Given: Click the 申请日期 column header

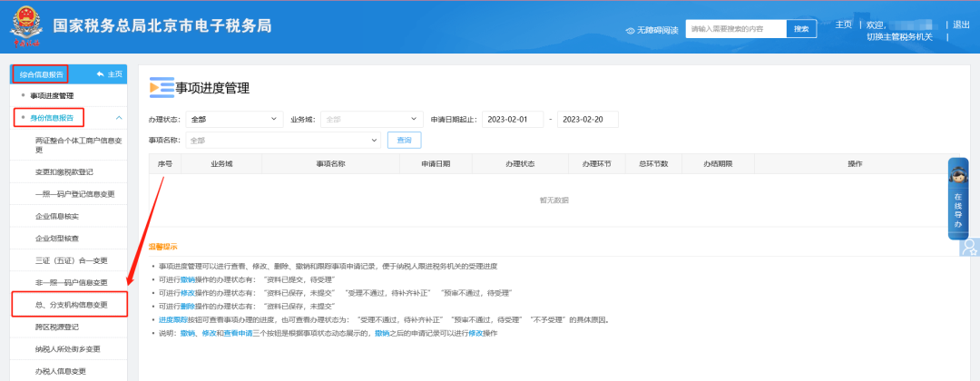Looking at the screenshot, I should 436,163.
